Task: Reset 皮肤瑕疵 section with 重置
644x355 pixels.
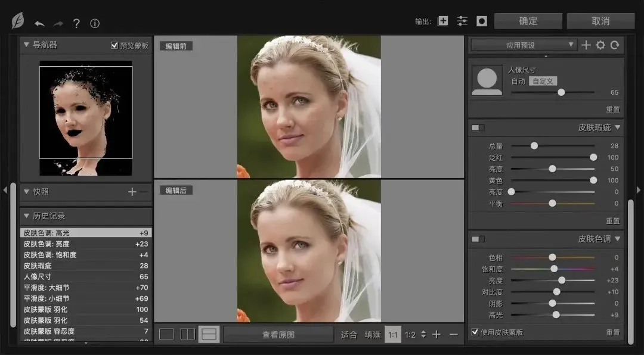Action: [613, 221]
